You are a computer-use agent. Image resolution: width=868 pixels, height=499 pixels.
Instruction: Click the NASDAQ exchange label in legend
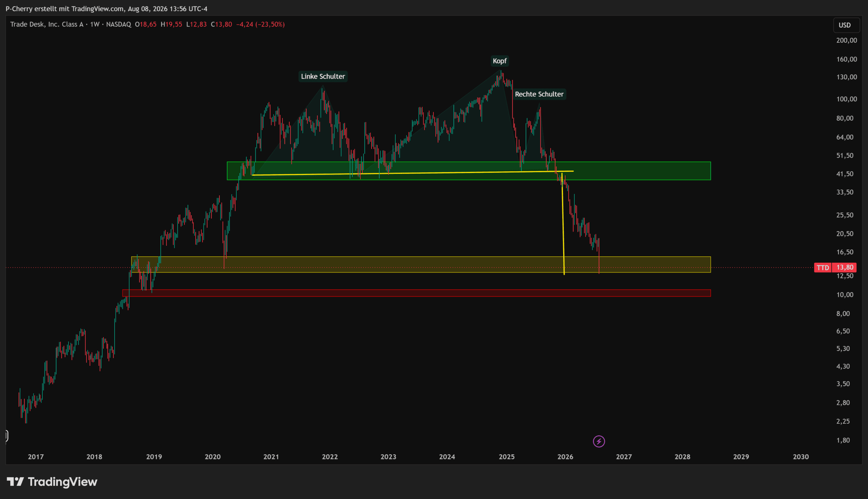click(x=119, y=24)
